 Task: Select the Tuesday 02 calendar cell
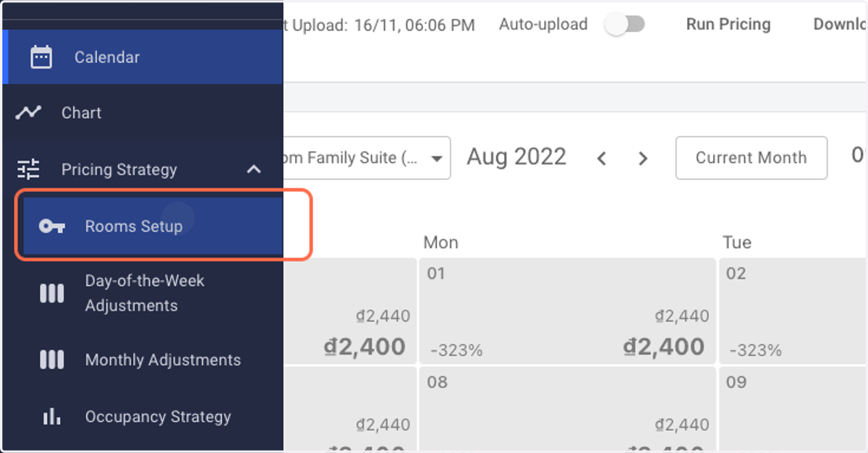click(x=793, y=310)
